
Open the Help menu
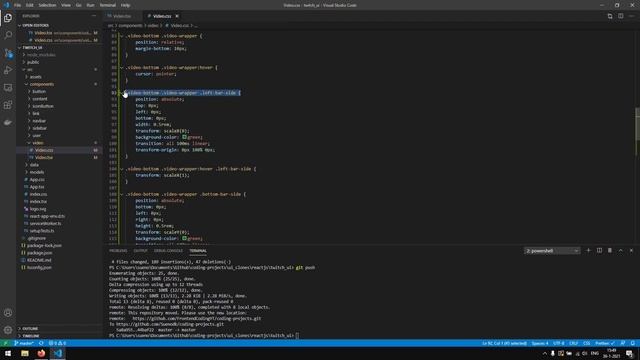[125, 5]
